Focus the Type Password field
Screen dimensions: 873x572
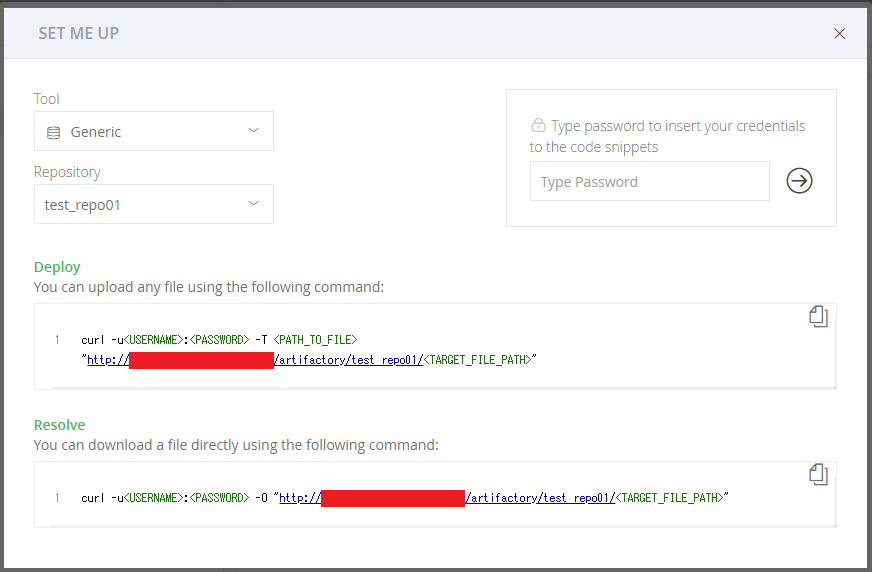[x=650, y=181]
